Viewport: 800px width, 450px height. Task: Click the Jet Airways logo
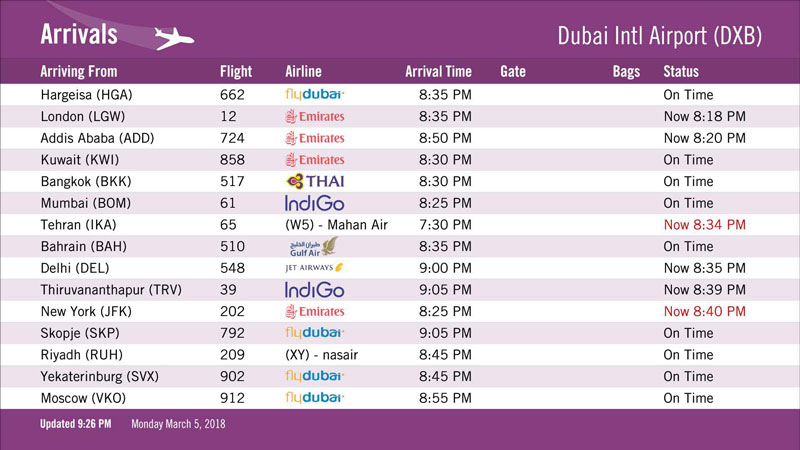point(314,268)
